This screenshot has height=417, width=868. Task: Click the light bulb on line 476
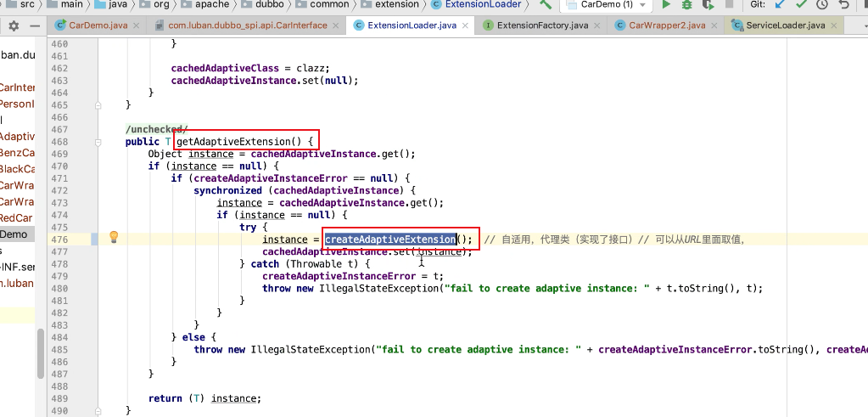coord(114,238)
